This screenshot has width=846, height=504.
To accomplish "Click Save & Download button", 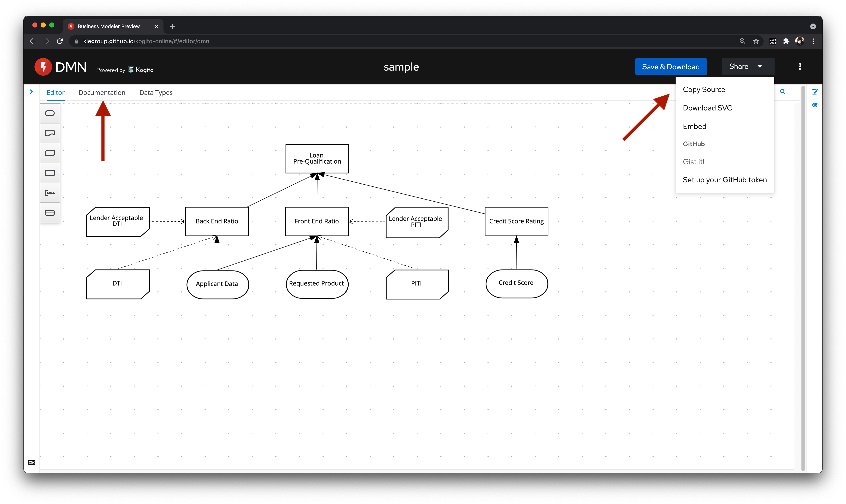I will click(x=671, y=67).
